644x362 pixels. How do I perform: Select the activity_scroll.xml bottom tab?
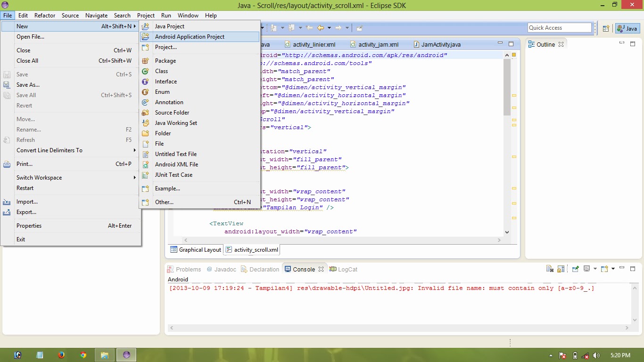pos(252,250)
